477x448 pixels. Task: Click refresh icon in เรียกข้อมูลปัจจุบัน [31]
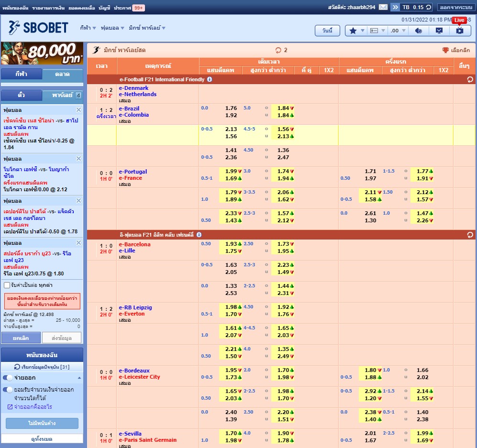pyautogui.click(x=17, y=367)
